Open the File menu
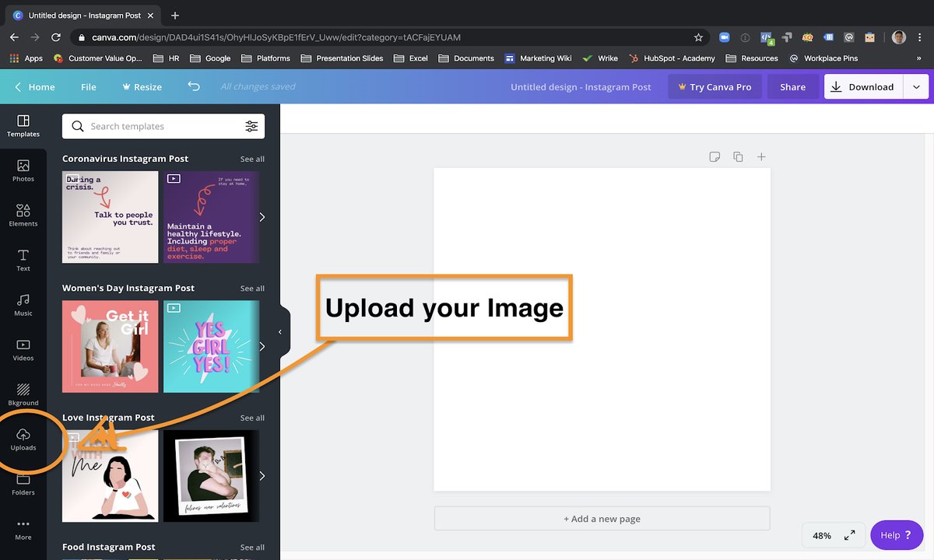This screenshot has height=560, width=934. (88, 86)
